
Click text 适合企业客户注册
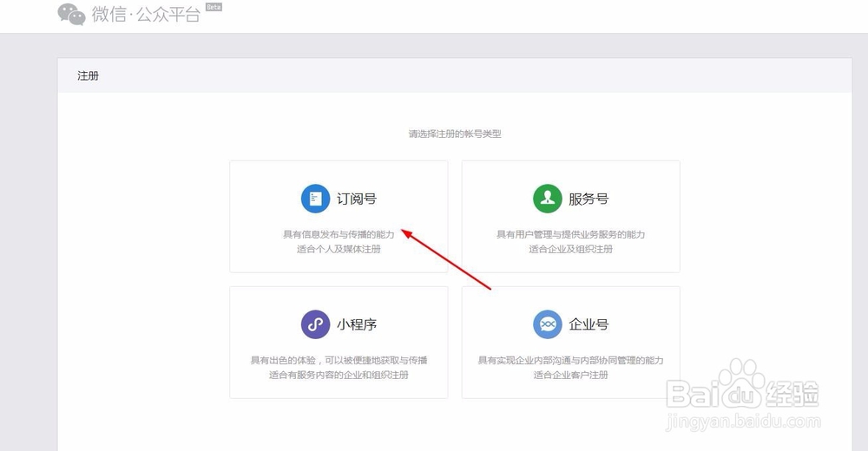(571, 375)
